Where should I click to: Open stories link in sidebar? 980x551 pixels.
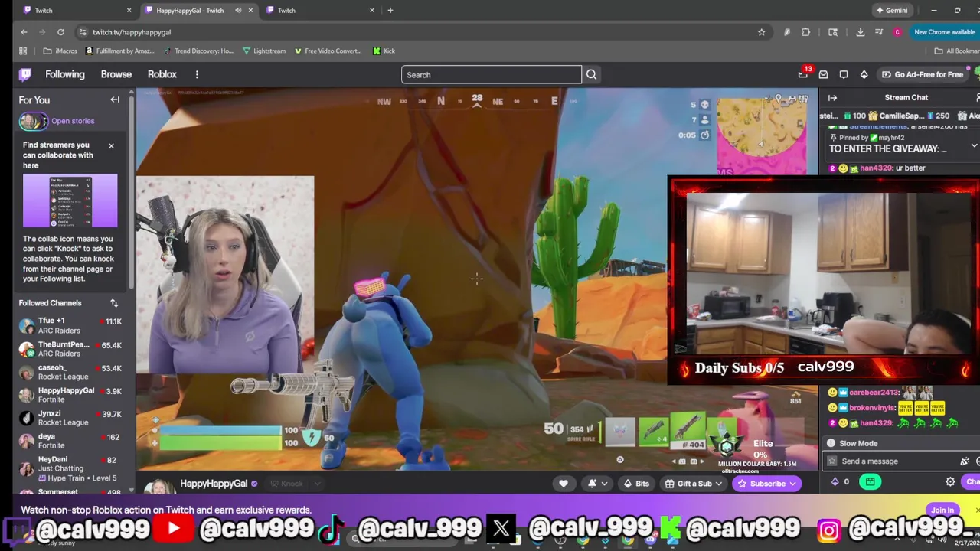tap(73, 121)
